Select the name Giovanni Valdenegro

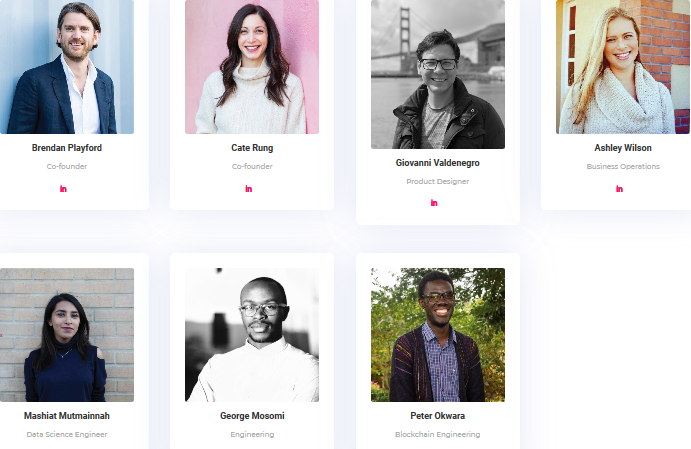click(x=438, y=163)
